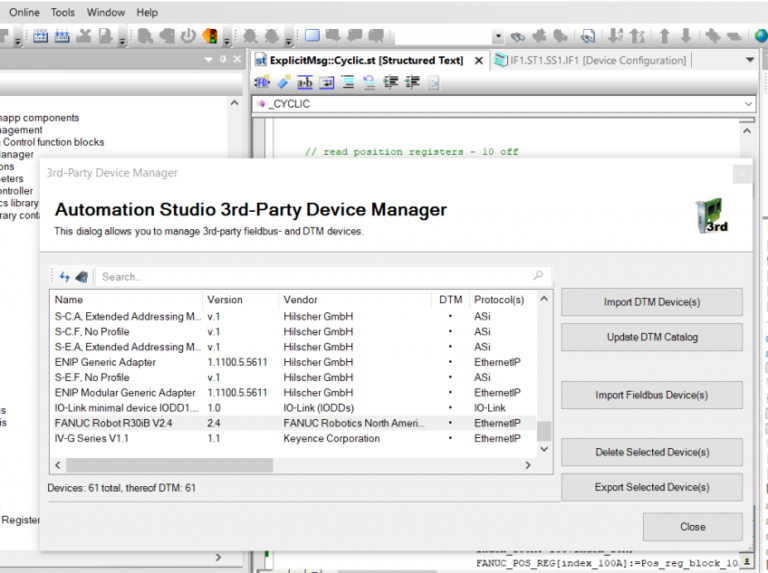Open the Window menu
This screenshot has height=573, width=768.
pyautogui.click(x=106, y=13)
